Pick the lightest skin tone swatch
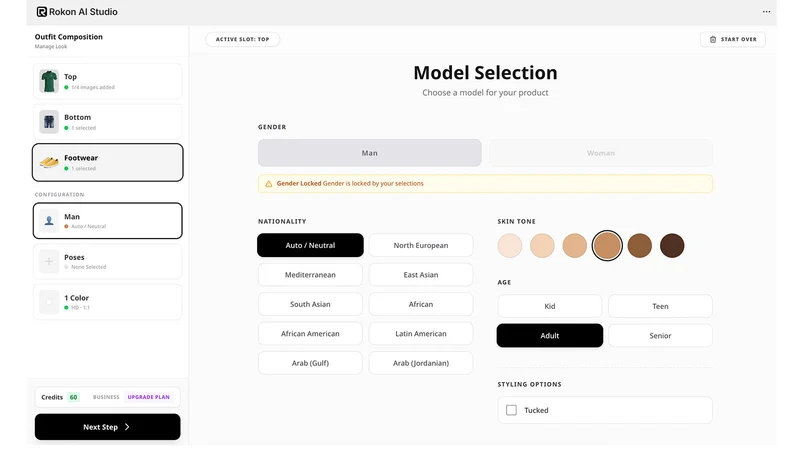Image resolution: width=800 pixels, height=450 pixels. coord(510,246)
